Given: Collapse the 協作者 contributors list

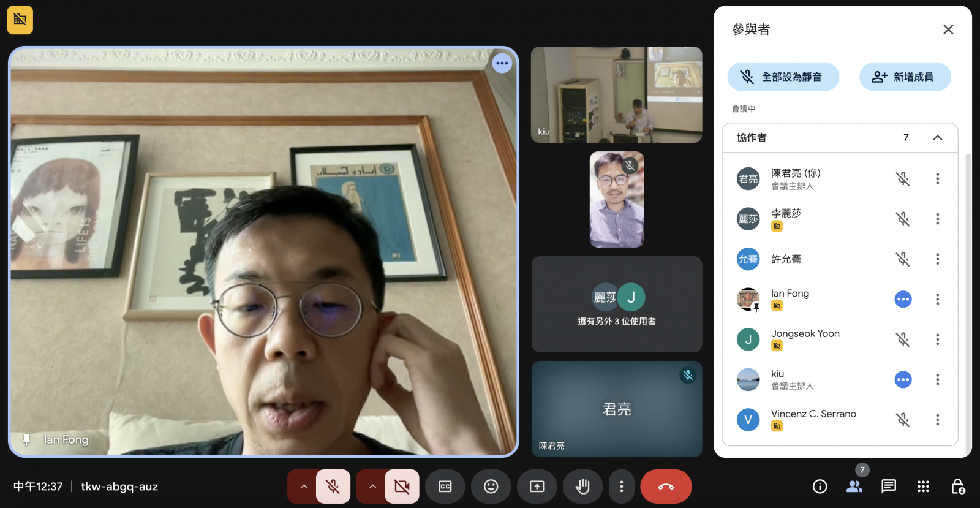Looking at the screenshot, I should pos(937,138).
